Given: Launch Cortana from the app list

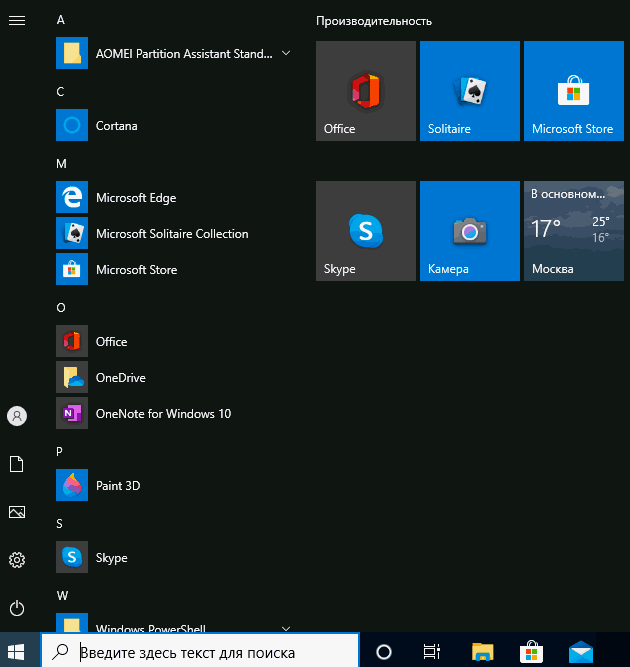Looking at the screenshot, I should coord(174,125).
